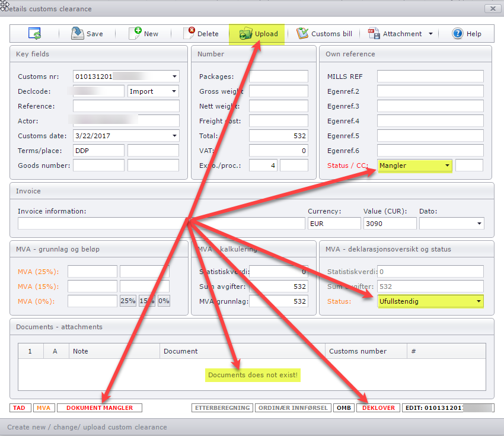Click the refresh window icon in toolbar
The width and height of the screenshot is (504, 436).
click(34, 34)
